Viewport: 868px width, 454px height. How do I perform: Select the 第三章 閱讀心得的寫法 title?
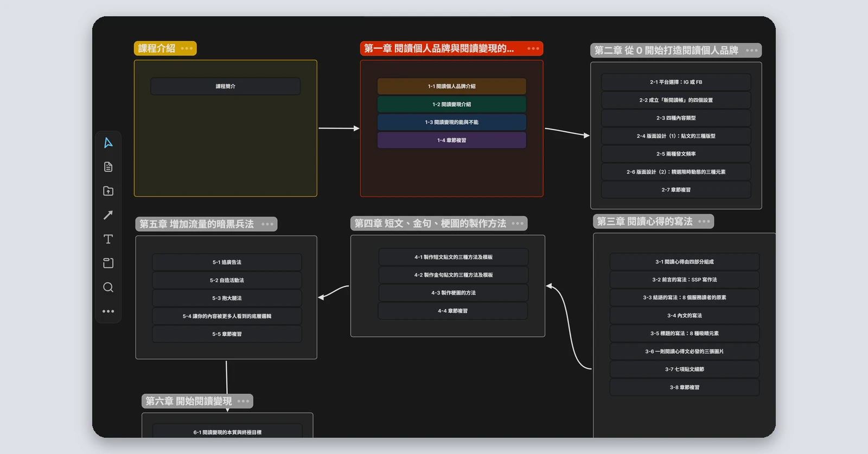(644, 221)
